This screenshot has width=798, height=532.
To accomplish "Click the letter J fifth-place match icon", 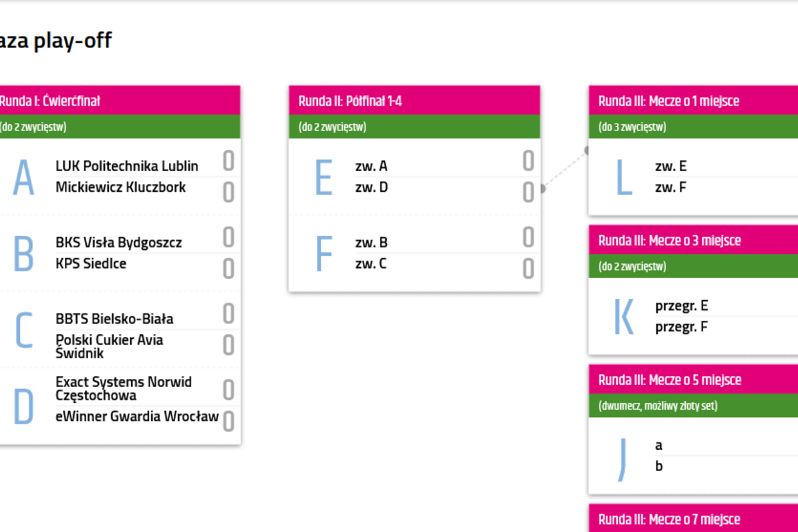I will (622, 460).
